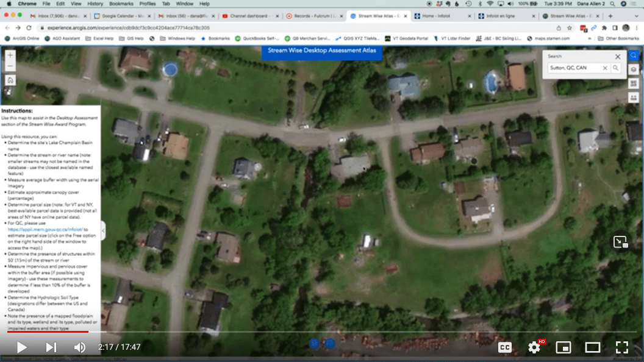Enter fullscreen video mode
644x362 pixels.
(x=622, y=347)
